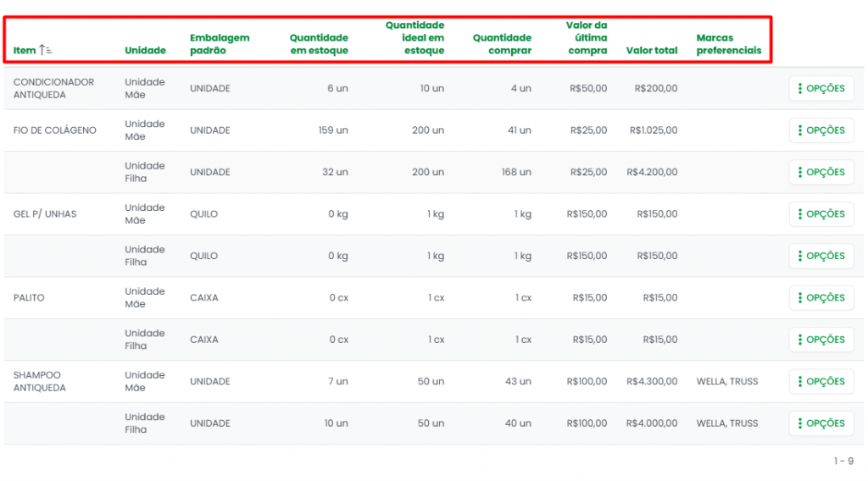Click the Quantidade em estoque column header

tap(319, 44)
